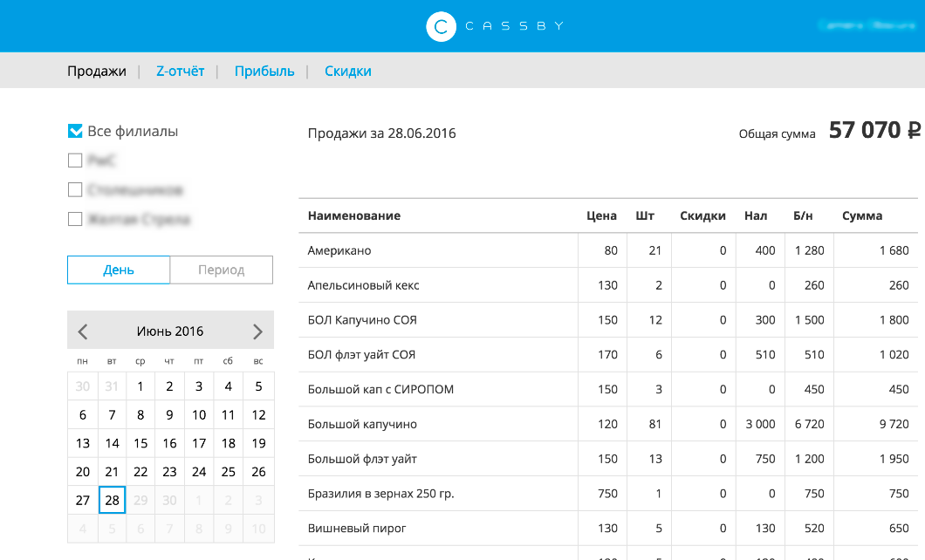Go to next month in calendar
The height and width of the screenshot is (560, 925).
pyautogui.click(x=257, y=331)
